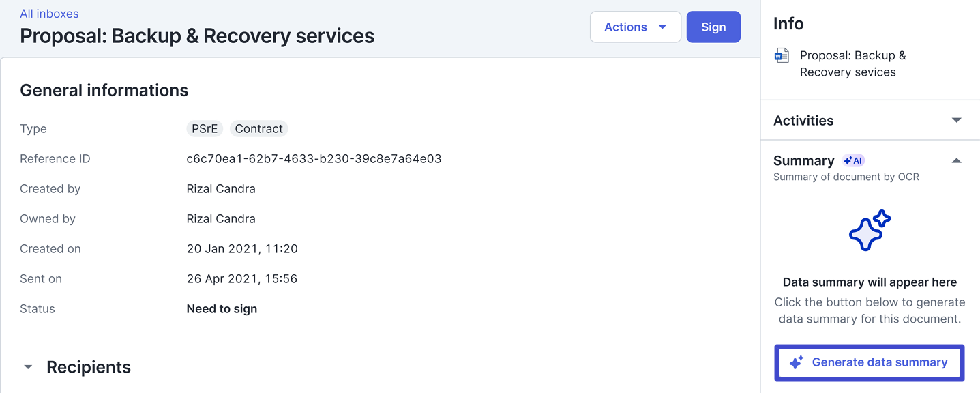Image resolution: width=980 pixels, height=393 pixels.
Task: Click the Word document file icon
Action: click(782, 56)
